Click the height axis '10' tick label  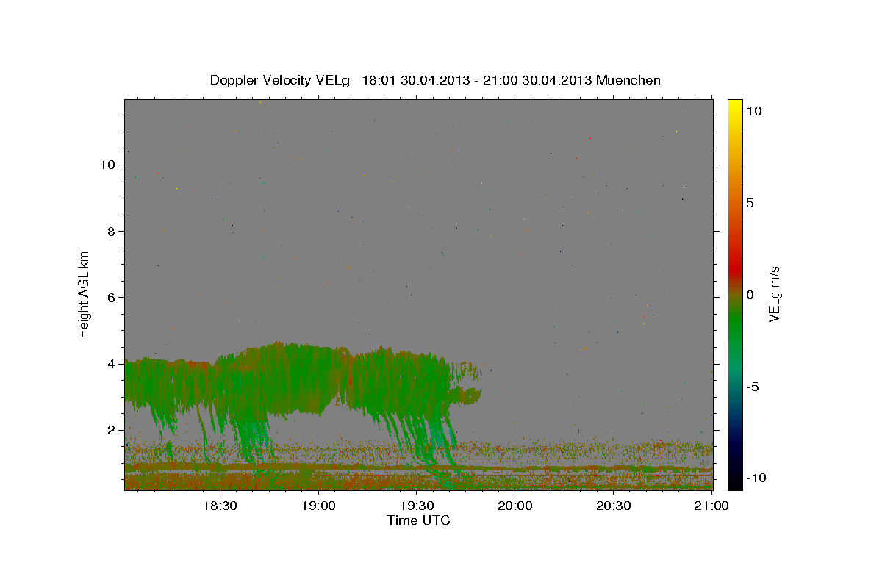pos(108,165)
